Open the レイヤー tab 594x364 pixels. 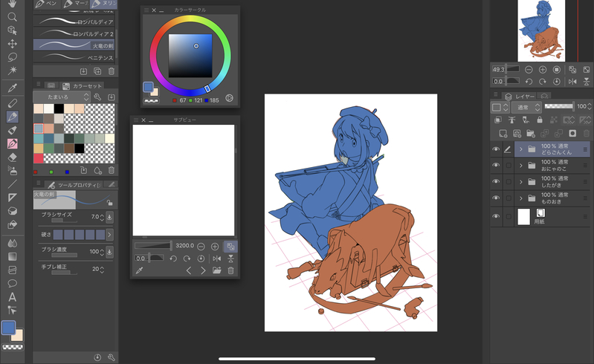coord(520,96)
